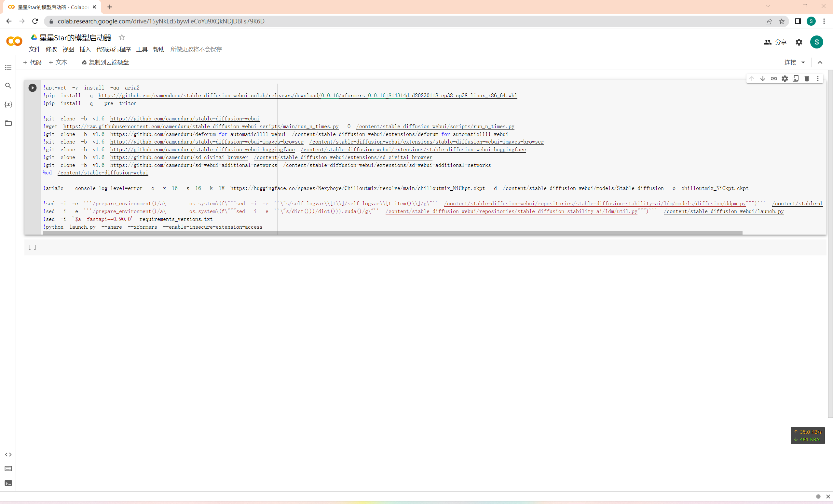833x504 pixels.
Task: Move the cell down with the arrow icon
Action: tap(763, 78)
